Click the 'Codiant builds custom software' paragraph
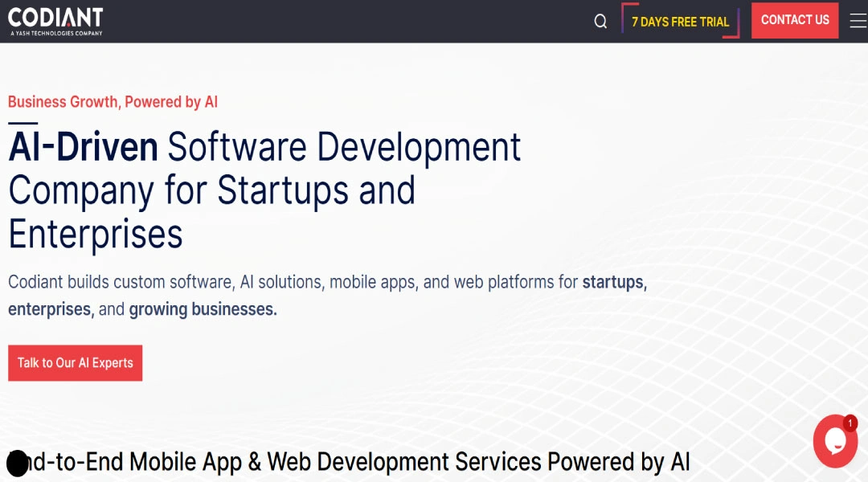 pyautogui.click(x=327, y=296)
